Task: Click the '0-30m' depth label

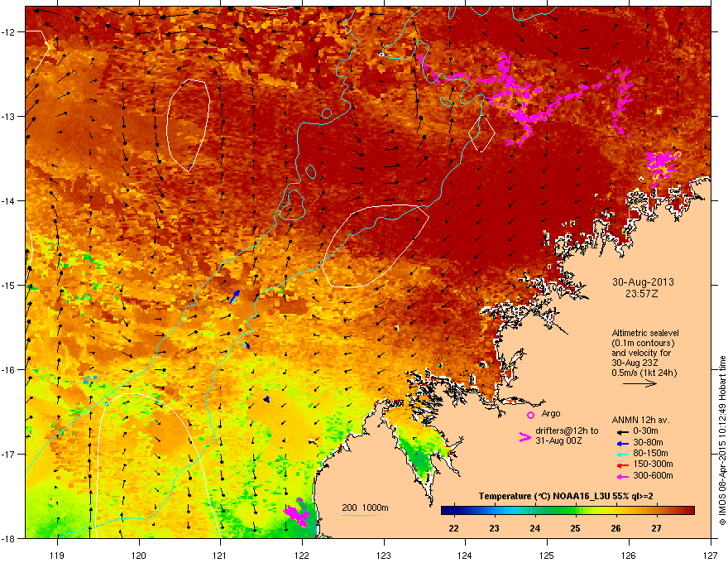Action: pos(646,431)
